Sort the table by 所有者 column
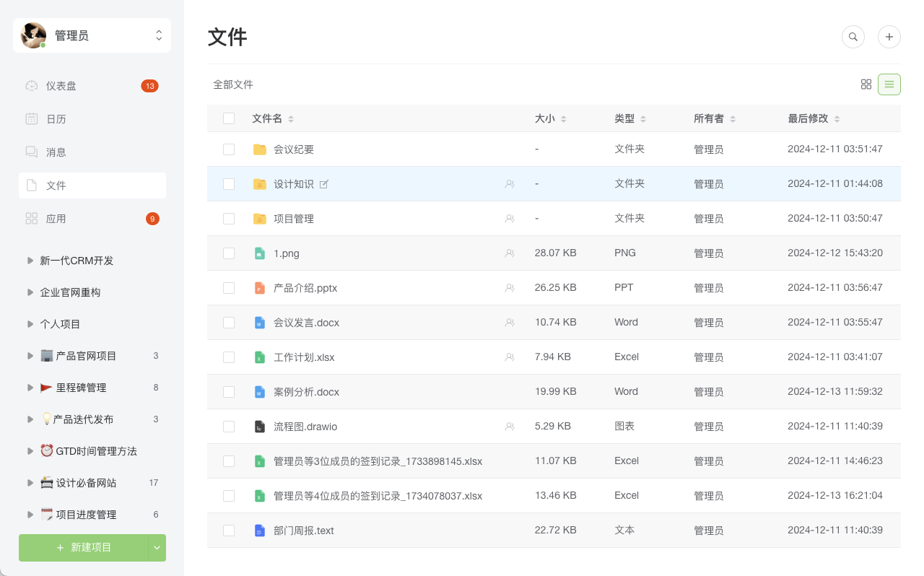The width and height of the screenshot is (924, 576). [x=715, y=118]
